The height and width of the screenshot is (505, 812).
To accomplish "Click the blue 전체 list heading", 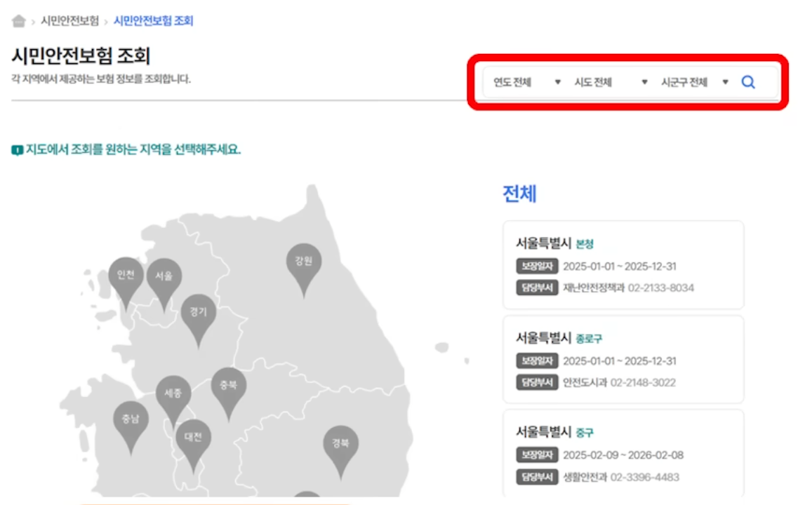I will click(519, 194).
